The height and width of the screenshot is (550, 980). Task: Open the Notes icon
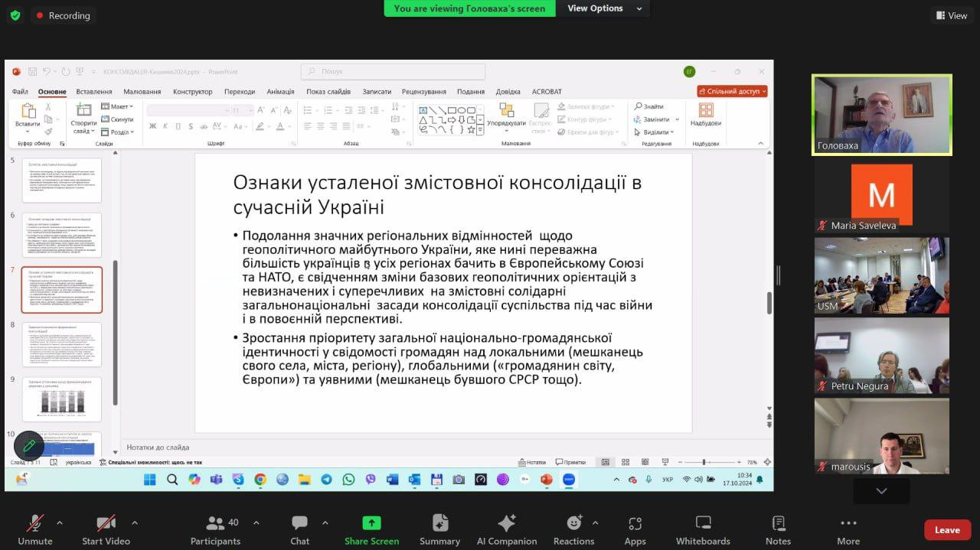point(778,523)
